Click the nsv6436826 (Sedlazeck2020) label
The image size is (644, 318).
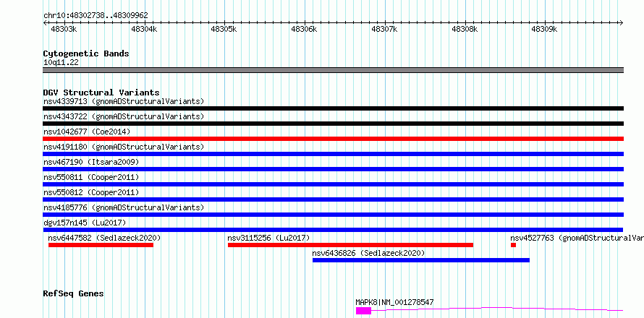pos(368,253)
